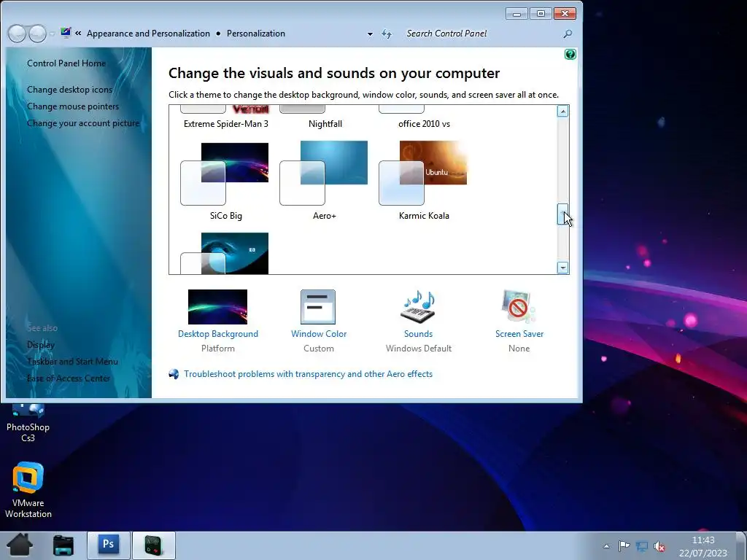Click the green help question mark icon
Screen dimensions: 747x560
coord(570,54)
